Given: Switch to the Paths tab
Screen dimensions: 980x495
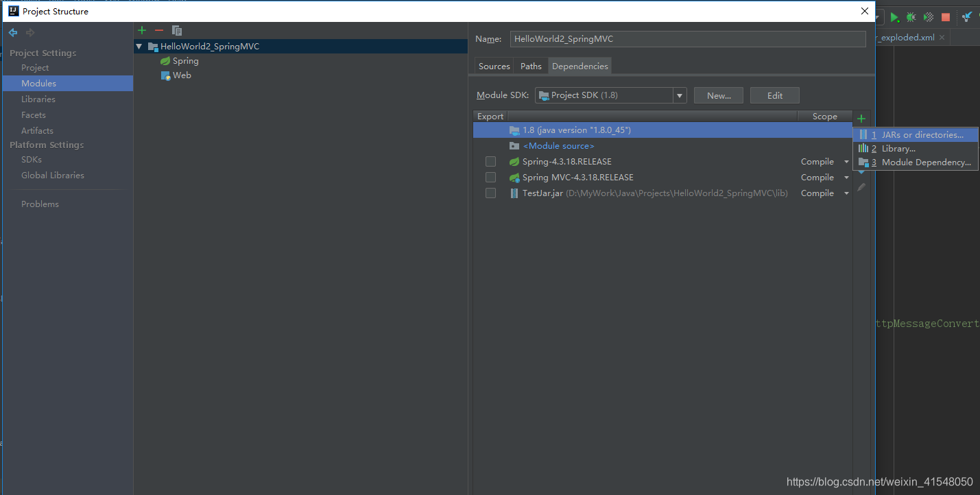Looking at the screenshot, I should pos(531,66).
